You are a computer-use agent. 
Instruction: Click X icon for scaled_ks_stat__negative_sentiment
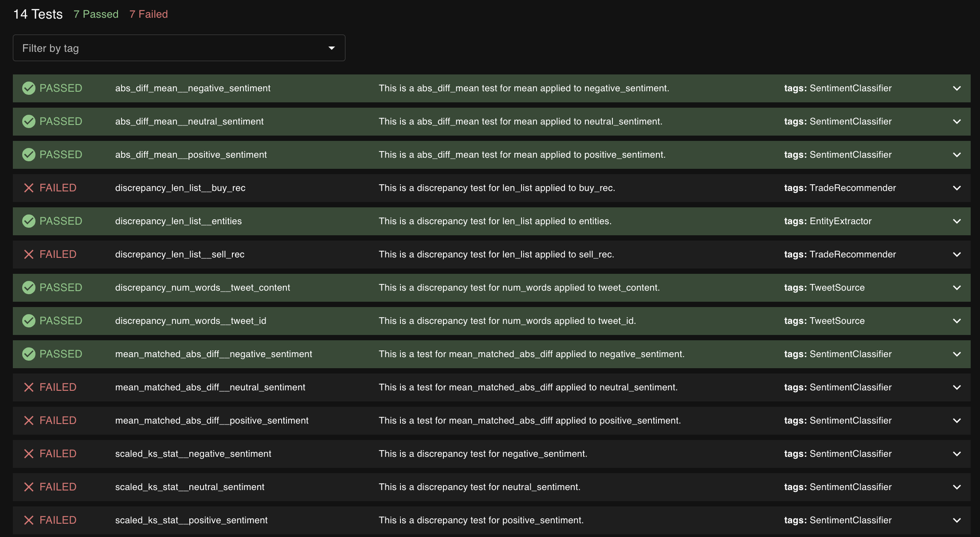pyautogui.click(x=29, y=454)
